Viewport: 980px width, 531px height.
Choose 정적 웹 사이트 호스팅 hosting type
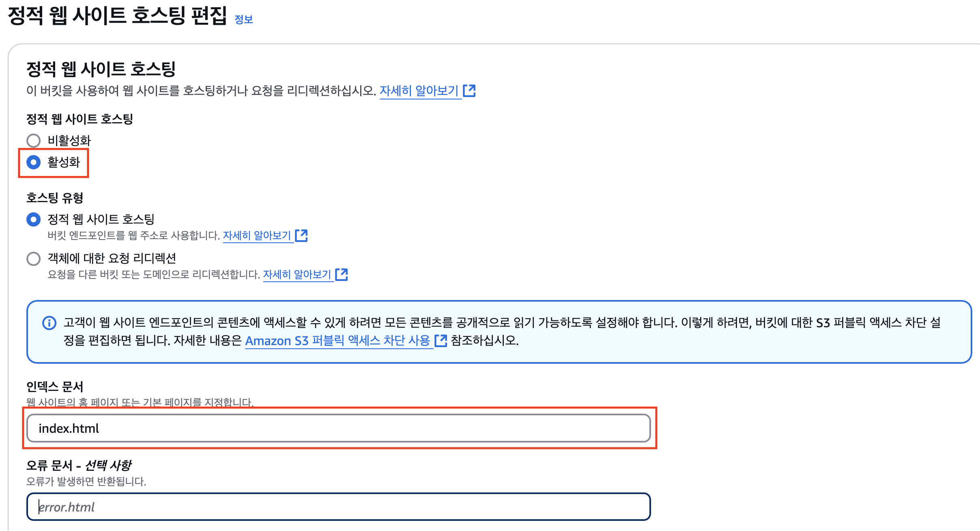coord(33,220)
